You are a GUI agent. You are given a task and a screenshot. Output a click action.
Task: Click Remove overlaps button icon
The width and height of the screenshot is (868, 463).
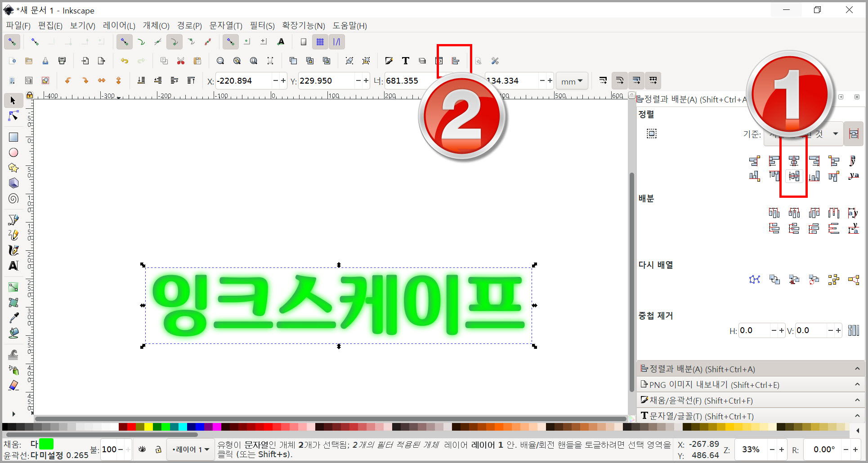tap(853, 330)
